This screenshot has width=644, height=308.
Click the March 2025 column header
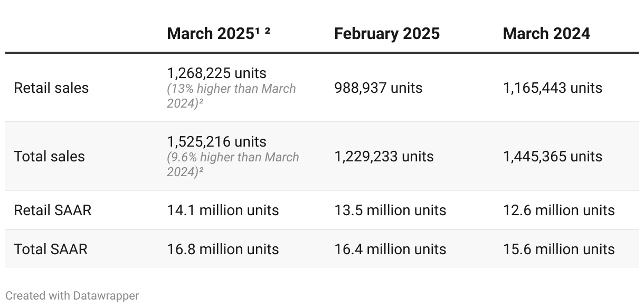pyautogui.click(x=219, y=34)
